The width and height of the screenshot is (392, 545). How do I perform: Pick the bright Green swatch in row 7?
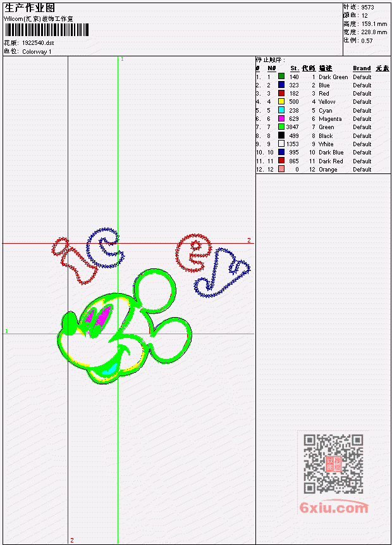[281, 127]
